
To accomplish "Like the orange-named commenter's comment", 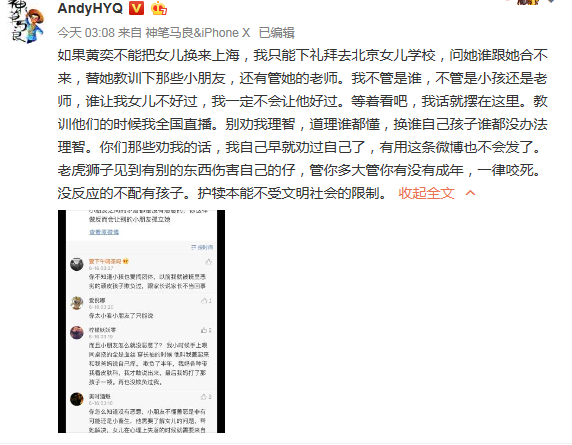I will (x=208, y=262).
